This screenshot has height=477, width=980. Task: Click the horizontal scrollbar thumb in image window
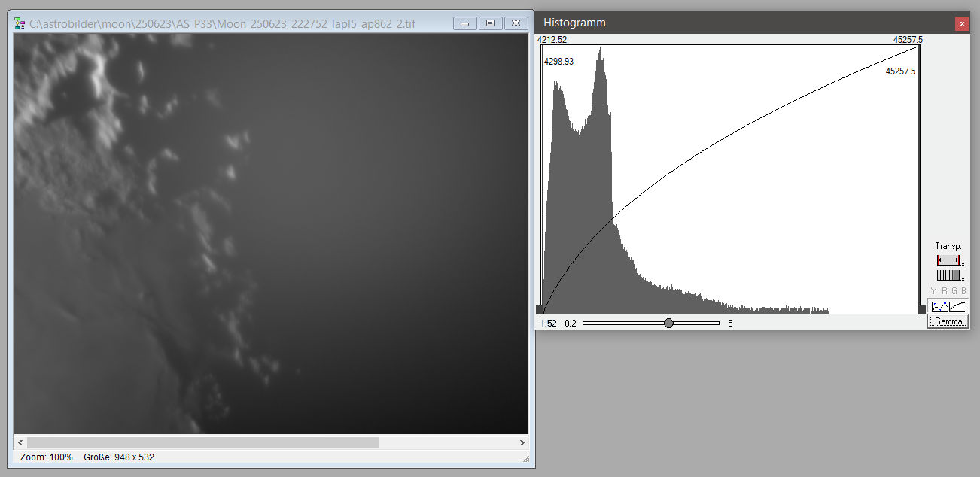[x=203, y=442]
